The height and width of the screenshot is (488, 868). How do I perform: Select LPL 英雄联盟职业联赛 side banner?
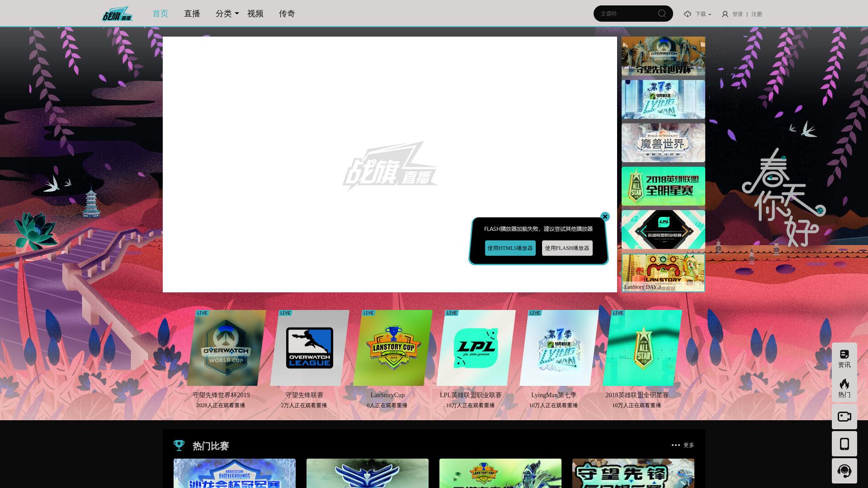click(663, 230)
